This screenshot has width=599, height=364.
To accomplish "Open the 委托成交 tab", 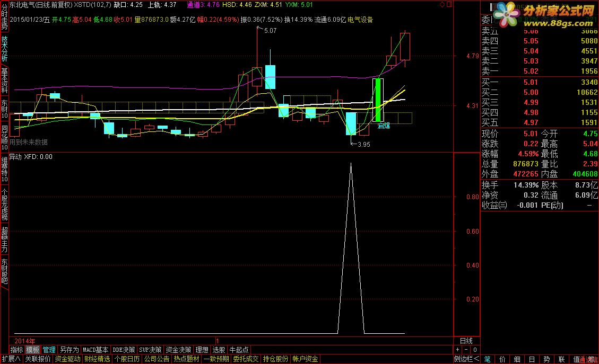I will coord(246,359).
